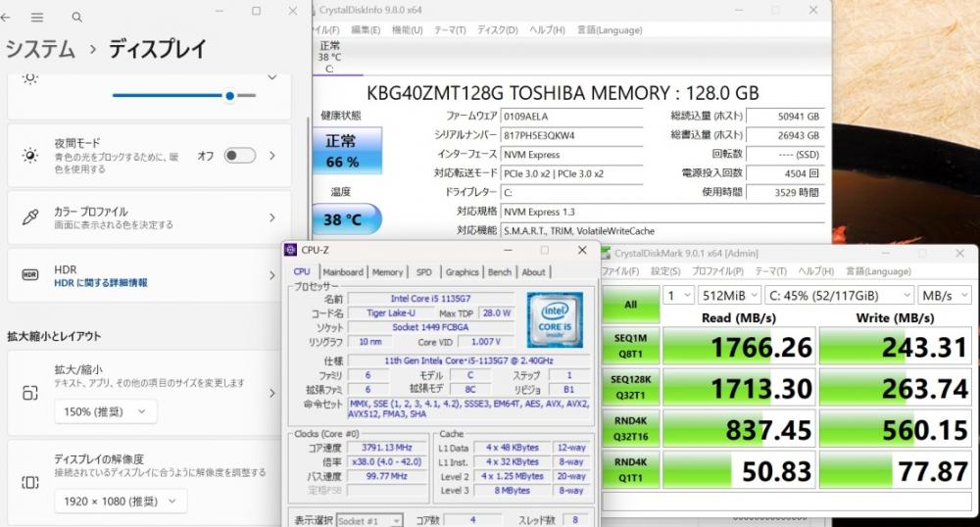The height and width of the screenshot is (527, 980).
Task: Open the drive dropdown C: 45% (52/117GiB)
Action: (x=840, y=296)
